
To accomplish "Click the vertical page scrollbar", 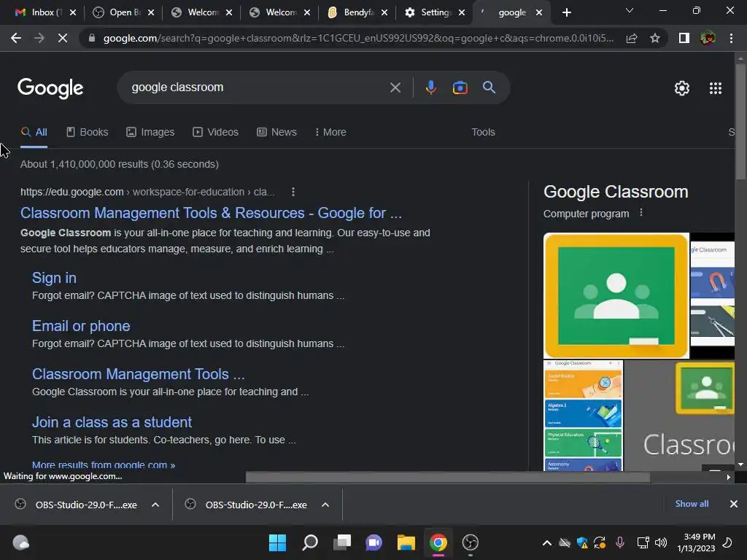I will [740, 122].
